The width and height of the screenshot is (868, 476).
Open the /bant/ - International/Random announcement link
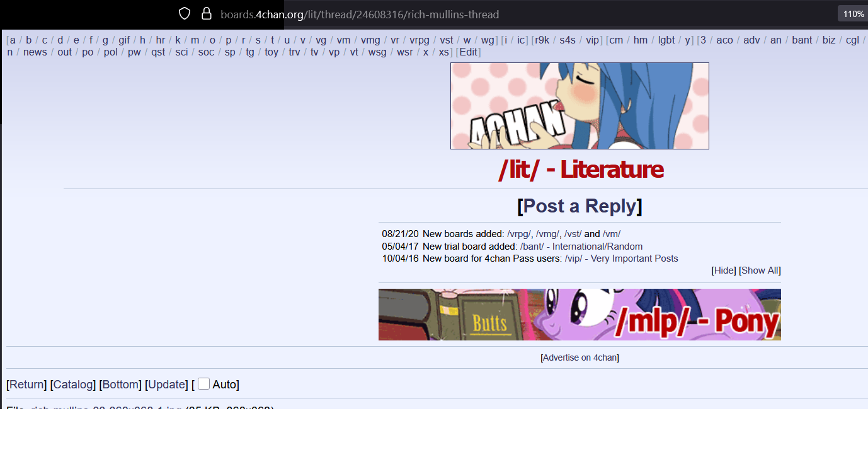581,247
